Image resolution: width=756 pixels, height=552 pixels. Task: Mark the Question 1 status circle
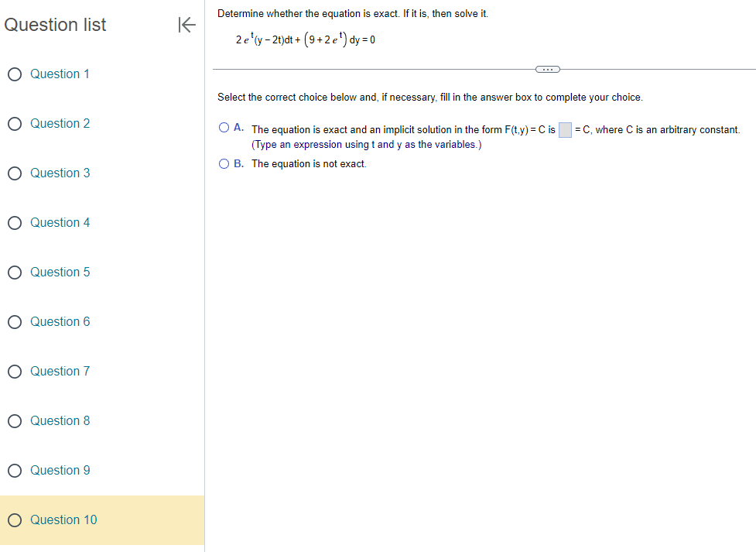tap(13, 74)
